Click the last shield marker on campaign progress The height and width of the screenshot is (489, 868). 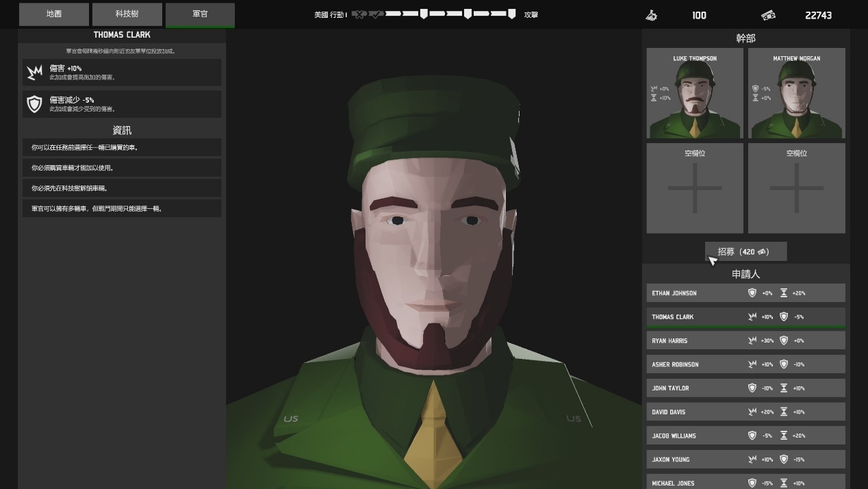511,14
